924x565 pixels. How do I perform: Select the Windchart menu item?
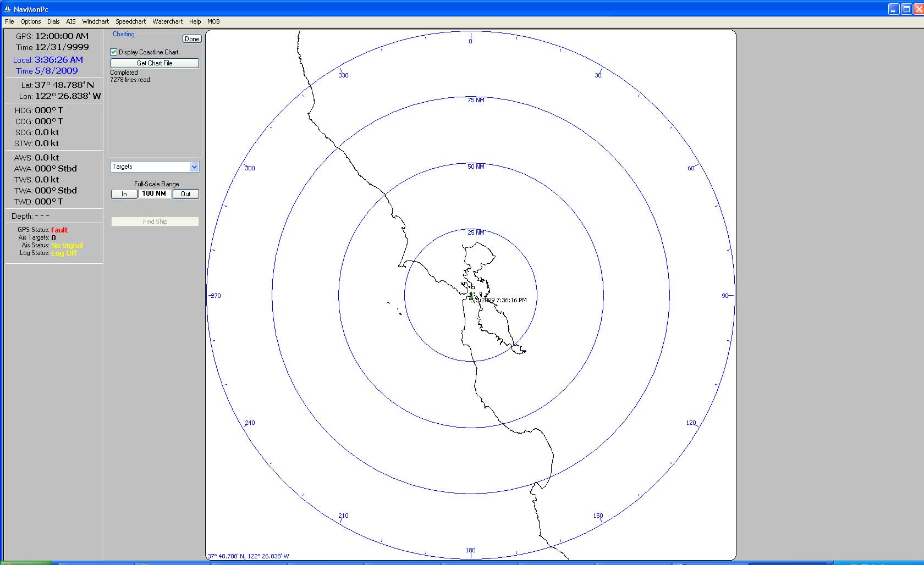(95, 21)
